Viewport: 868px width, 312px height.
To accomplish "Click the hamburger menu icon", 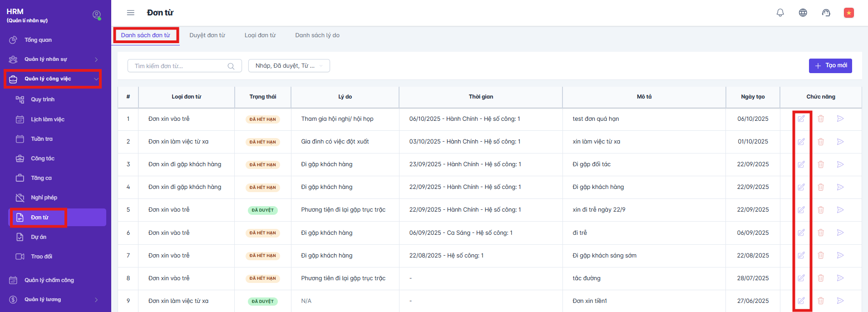I will coord(131,13).
